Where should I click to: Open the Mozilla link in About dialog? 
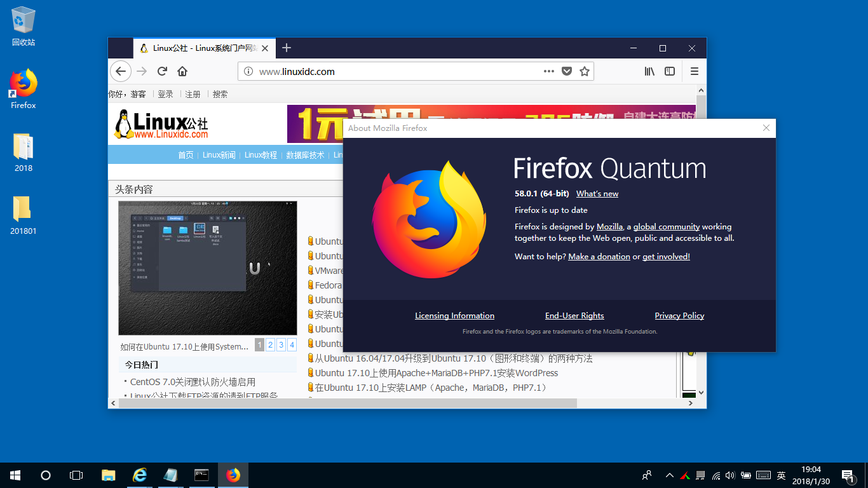pos(609,227)
